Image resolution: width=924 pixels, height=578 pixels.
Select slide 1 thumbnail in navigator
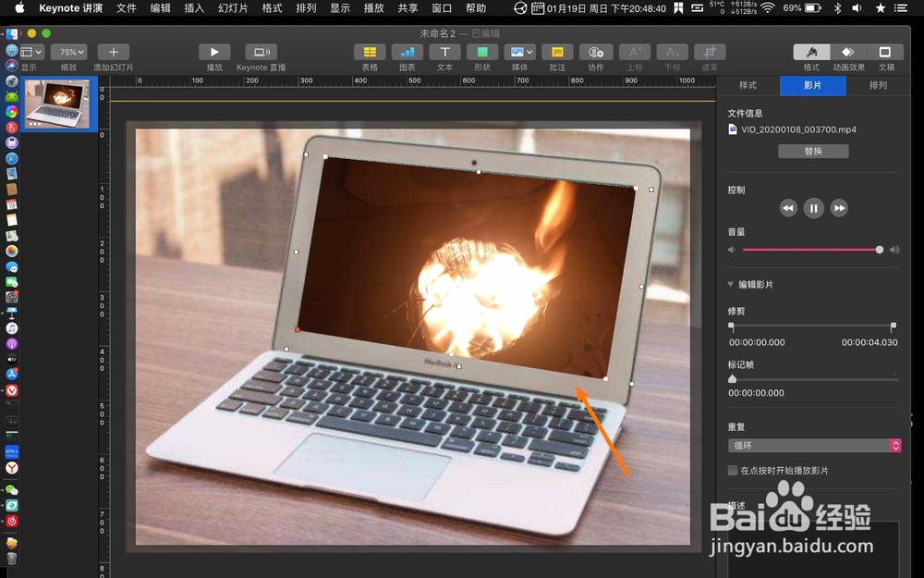pos(57,104)
